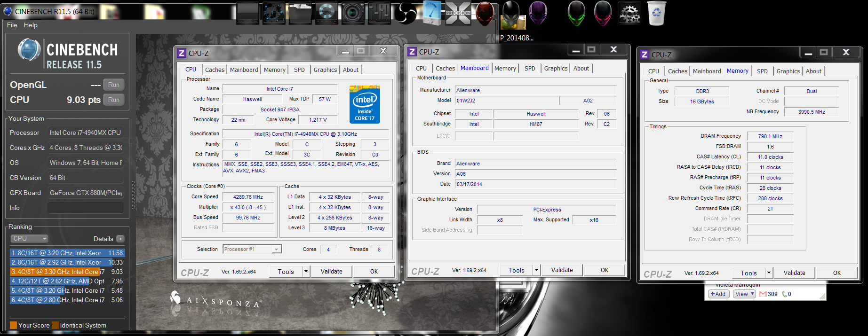Click the Mainboard Model value 01W2J2

[507, 101]
